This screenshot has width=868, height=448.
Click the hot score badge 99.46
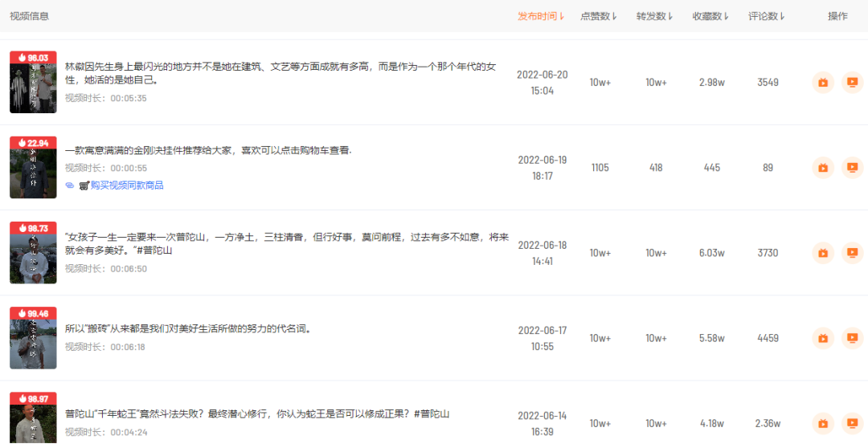coord(33,313)
